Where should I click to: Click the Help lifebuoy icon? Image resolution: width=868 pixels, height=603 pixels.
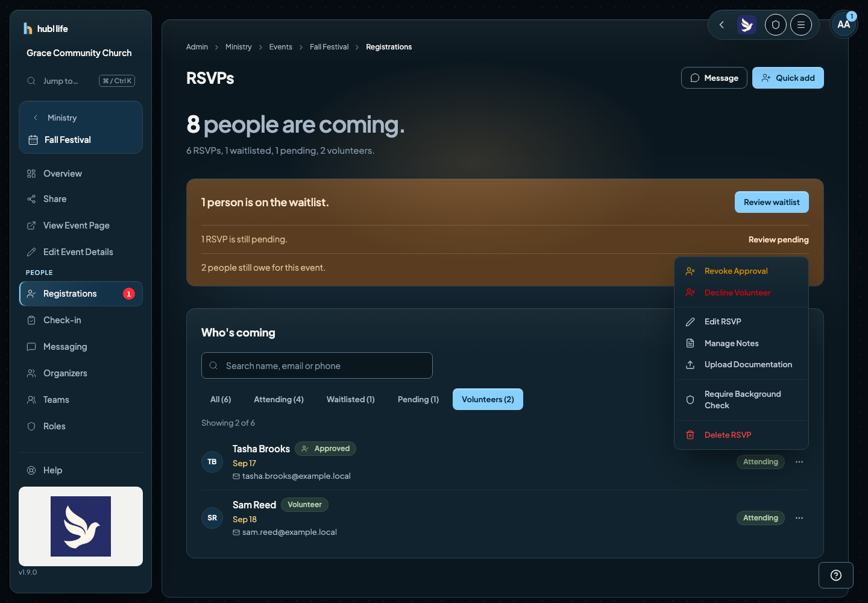31,470
